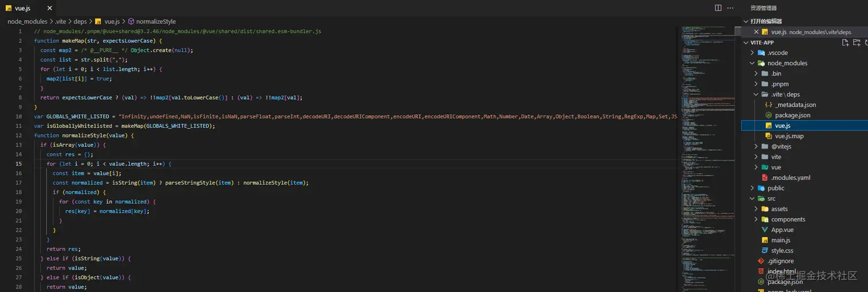Viewport: 868px width, 292px height.
Task: Expand the .pnpm folder
Action: pyautogui.click(x=757, y=84)
